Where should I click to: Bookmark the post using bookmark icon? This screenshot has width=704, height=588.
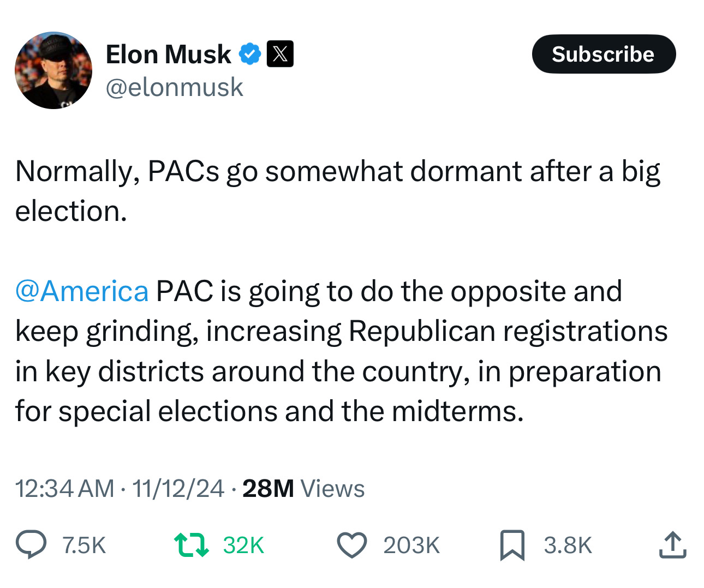click(512, 545)
